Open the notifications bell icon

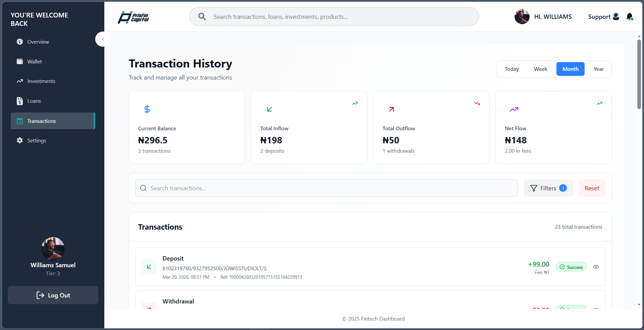tap(630, 16)
